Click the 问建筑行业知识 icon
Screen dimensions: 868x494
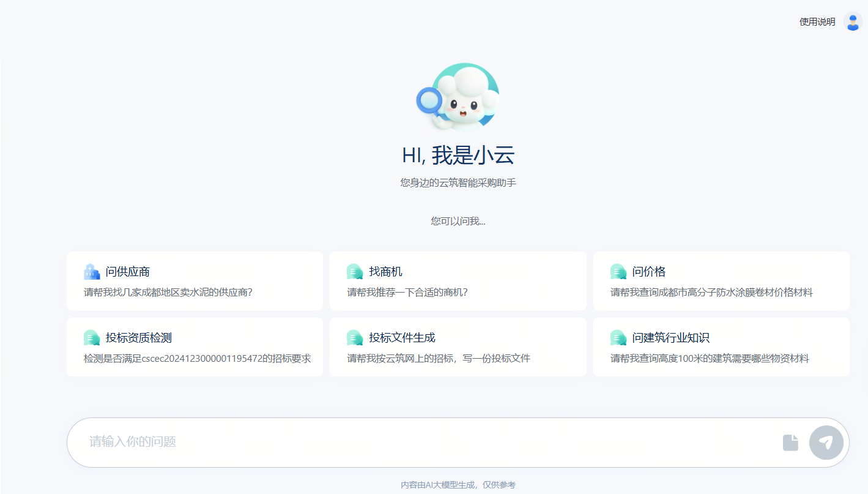[618, 337]
